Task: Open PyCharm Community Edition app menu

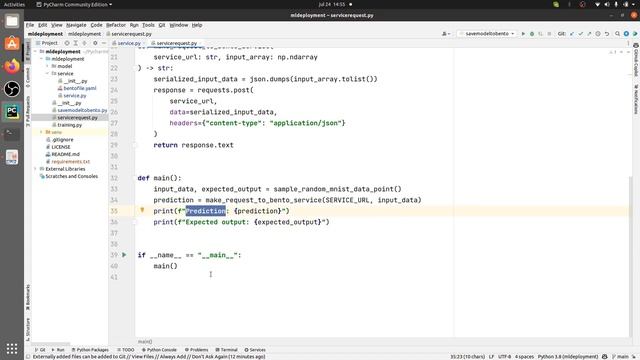Action: point(74,4)
